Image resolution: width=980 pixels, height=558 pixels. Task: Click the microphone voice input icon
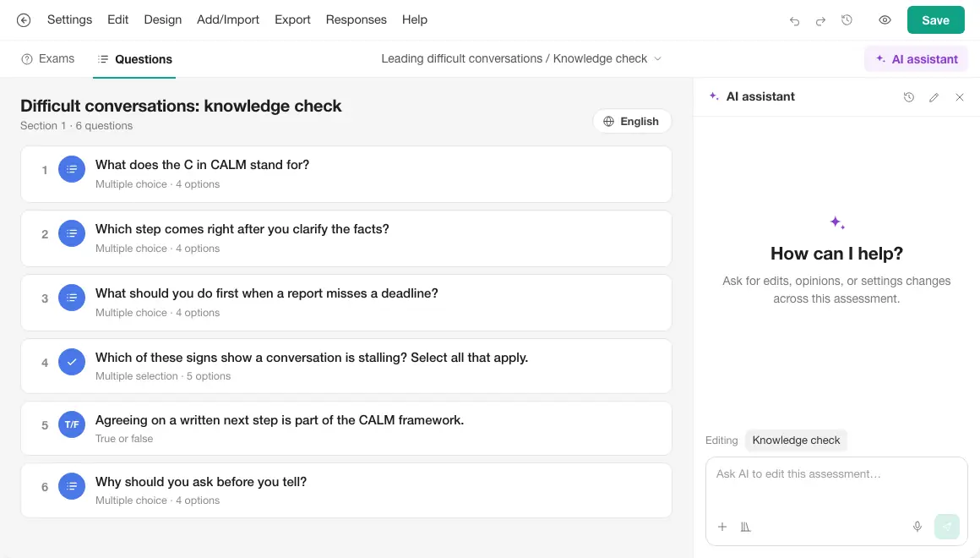pos(917,527)
